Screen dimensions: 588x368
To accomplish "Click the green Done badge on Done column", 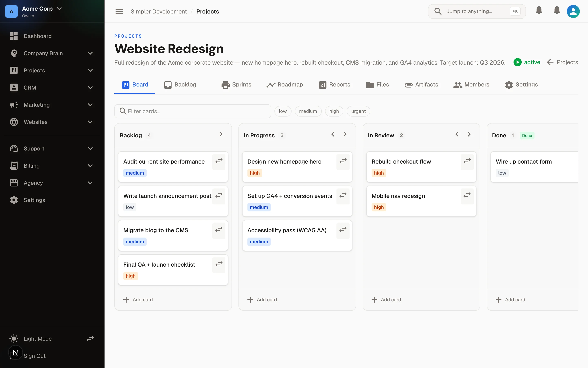I will tap(527, 136).
